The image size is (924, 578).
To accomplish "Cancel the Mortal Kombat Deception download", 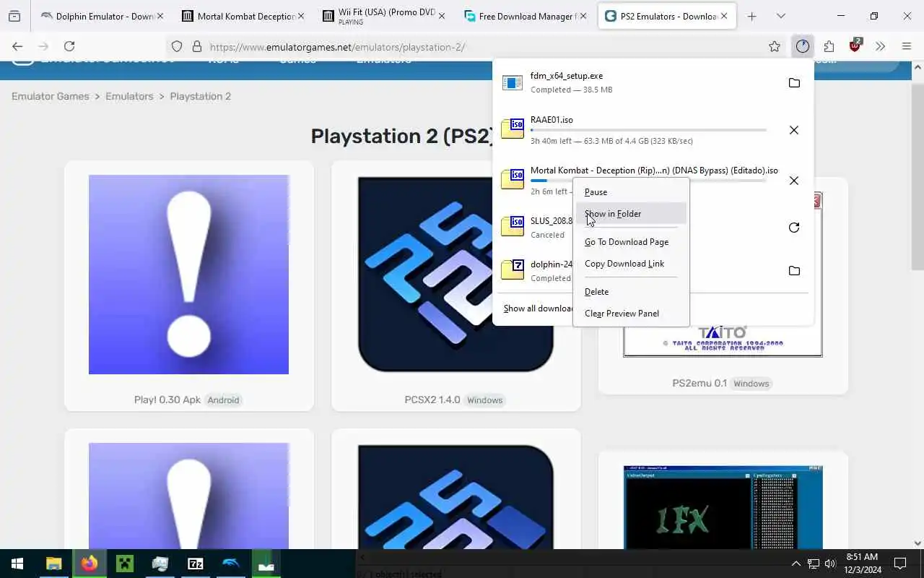I will click(794, 181).
